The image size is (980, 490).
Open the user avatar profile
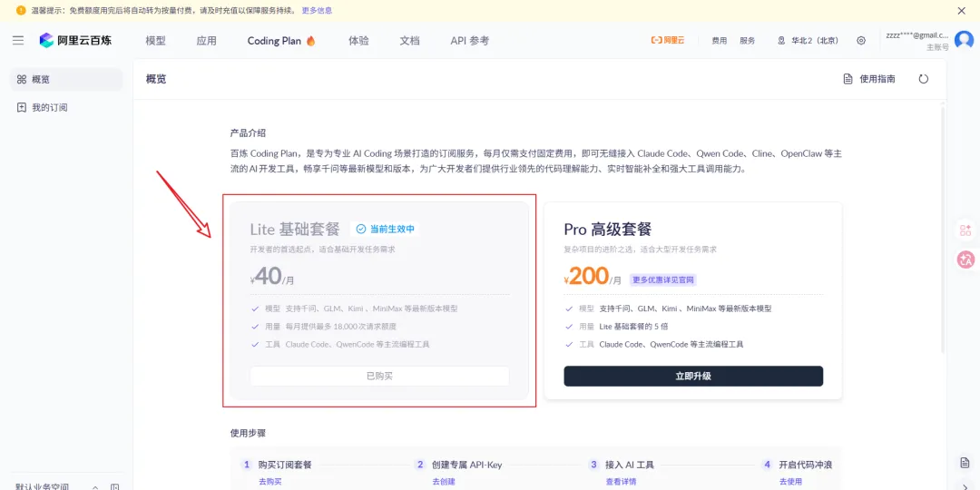964,41
